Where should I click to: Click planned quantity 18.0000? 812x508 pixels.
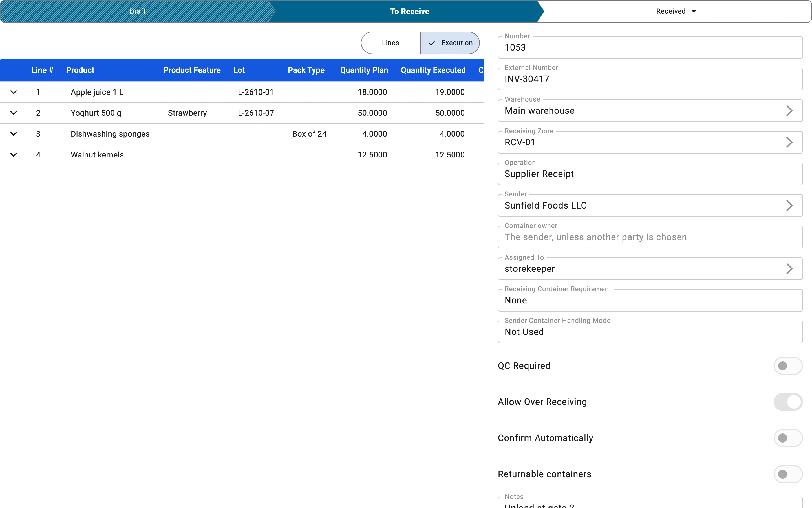[372, 92]
